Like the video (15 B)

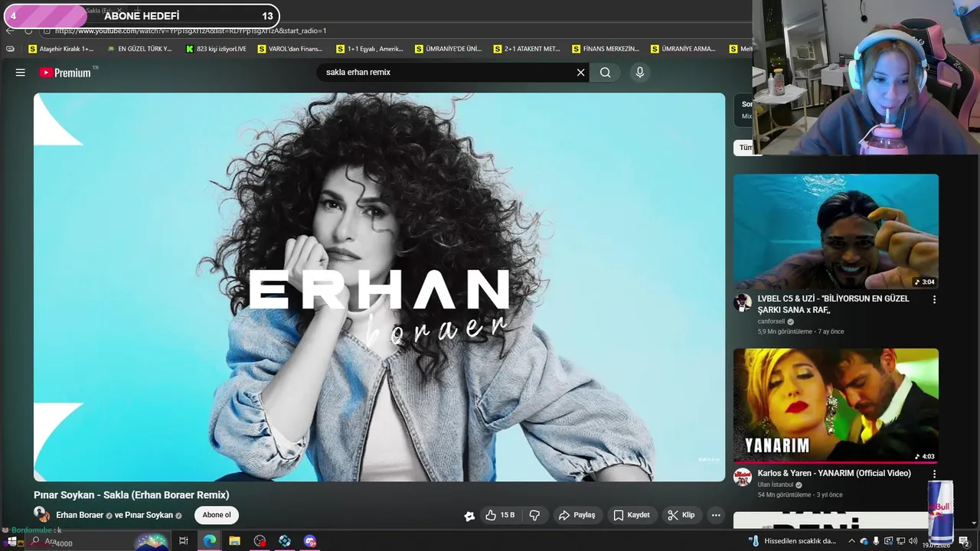click(500, 515)
